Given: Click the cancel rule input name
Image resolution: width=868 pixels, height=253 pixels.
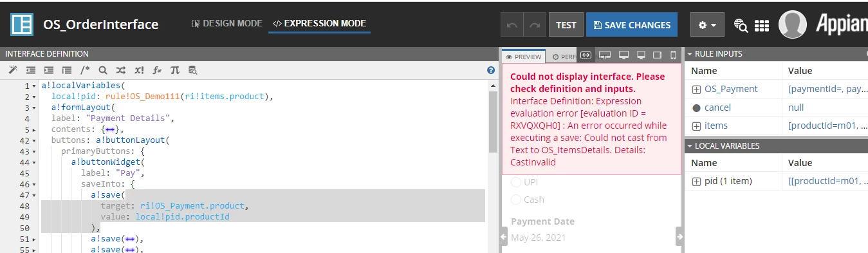Looking at the screenshot, I should coord(717,108).
